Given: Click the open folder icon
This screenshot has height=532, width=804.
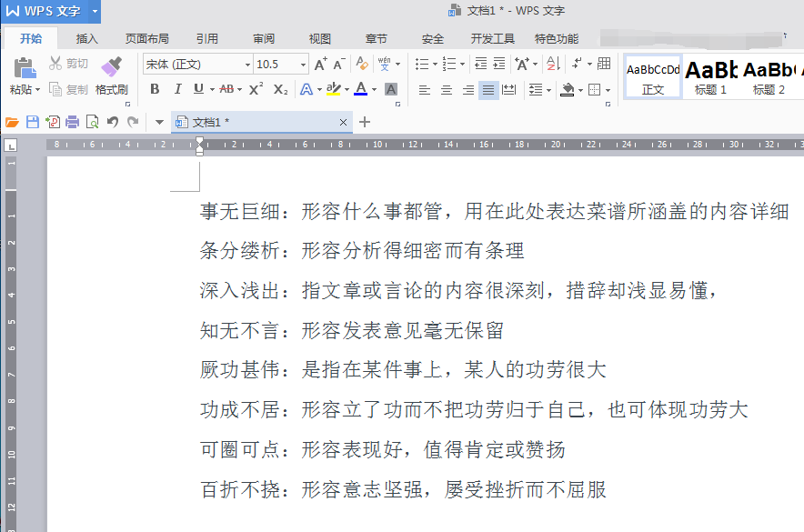Looking at the screenshot, I should click(x=12, y=122).
